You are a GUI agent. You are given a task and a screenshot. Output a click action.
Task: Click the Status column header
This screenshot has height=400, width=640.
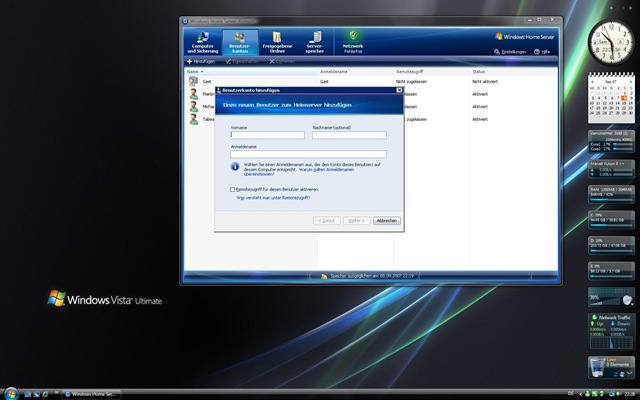coord(513,71)
